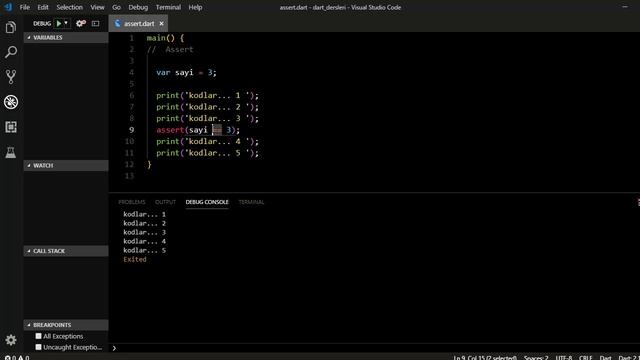
Task: Click line number 4 in the gutter
Action: [131, 72]
